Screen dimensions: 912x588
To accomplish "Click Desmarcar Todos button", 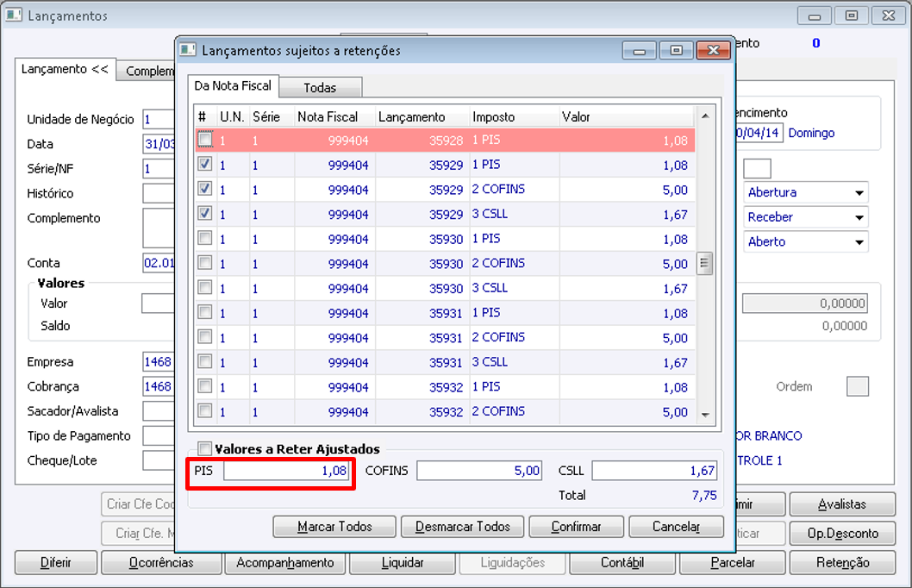I will coord(462,527).
